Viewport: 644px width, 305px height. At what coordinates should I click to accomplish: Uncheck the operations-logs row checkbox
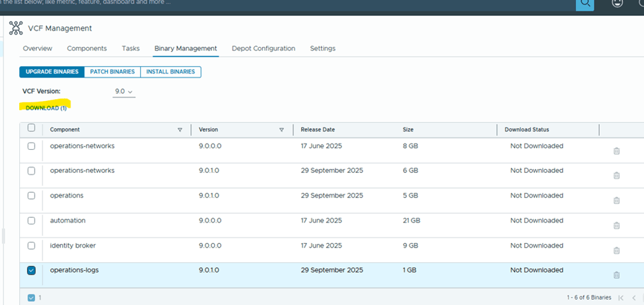pyautogui.click(x=32, y=271)
